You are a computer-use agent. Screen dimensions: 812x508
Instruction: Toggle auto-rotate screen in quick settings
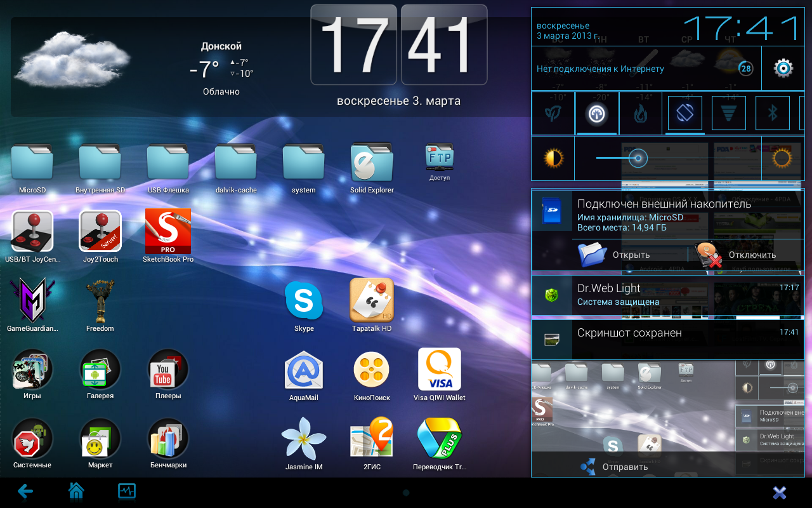pos(684,114)
